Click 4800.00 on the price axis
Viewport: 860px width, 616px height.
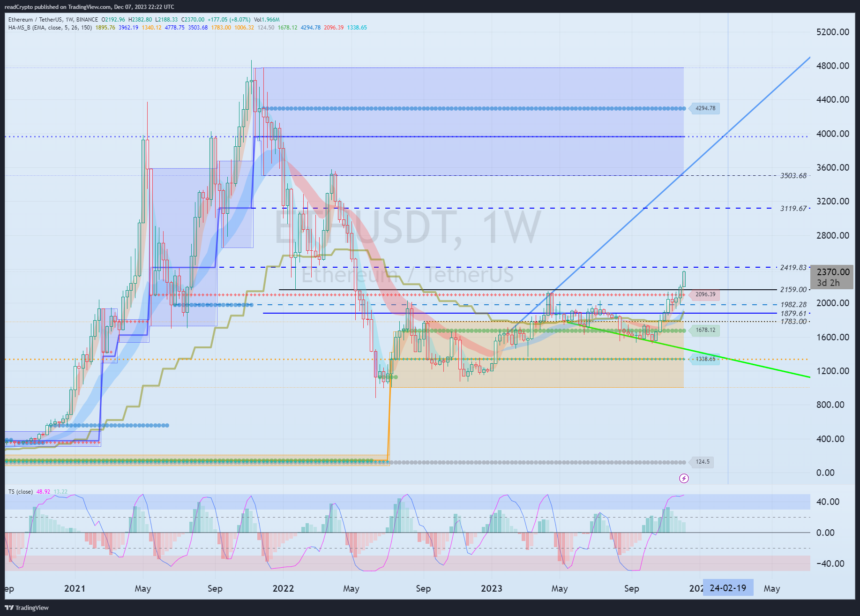point(833,66)
